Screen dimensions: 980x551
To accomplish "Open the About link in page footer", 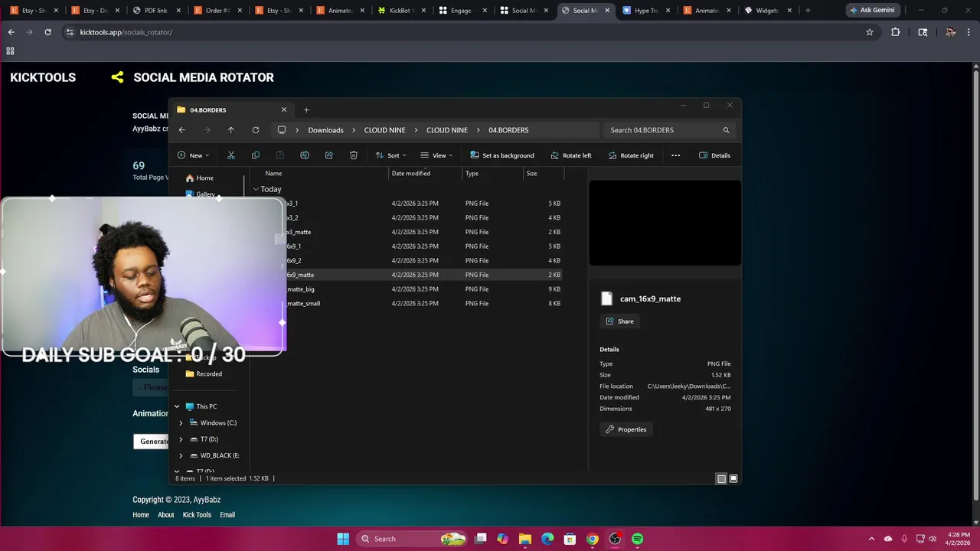I will pyautogui.click(x=166, y=515).
